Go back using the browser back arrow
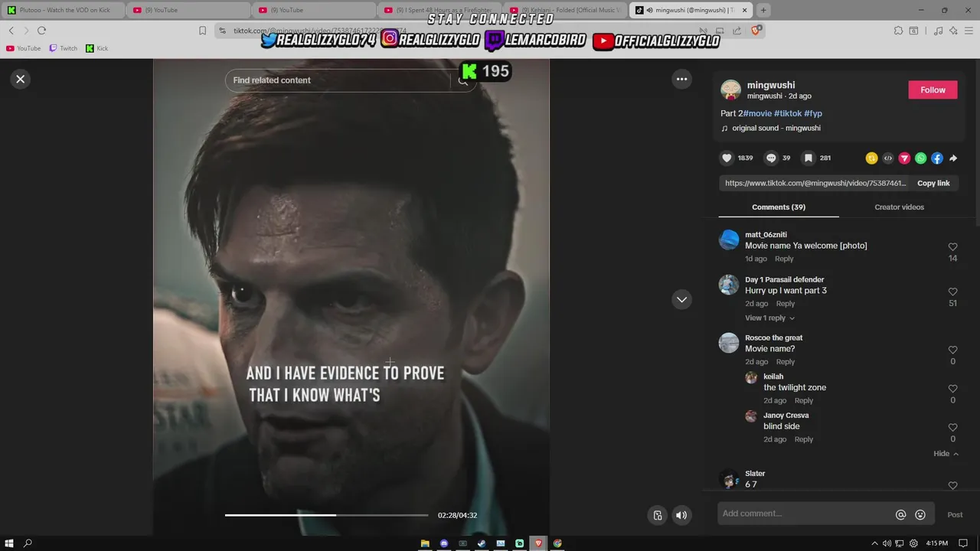 (x=11, y=31)
